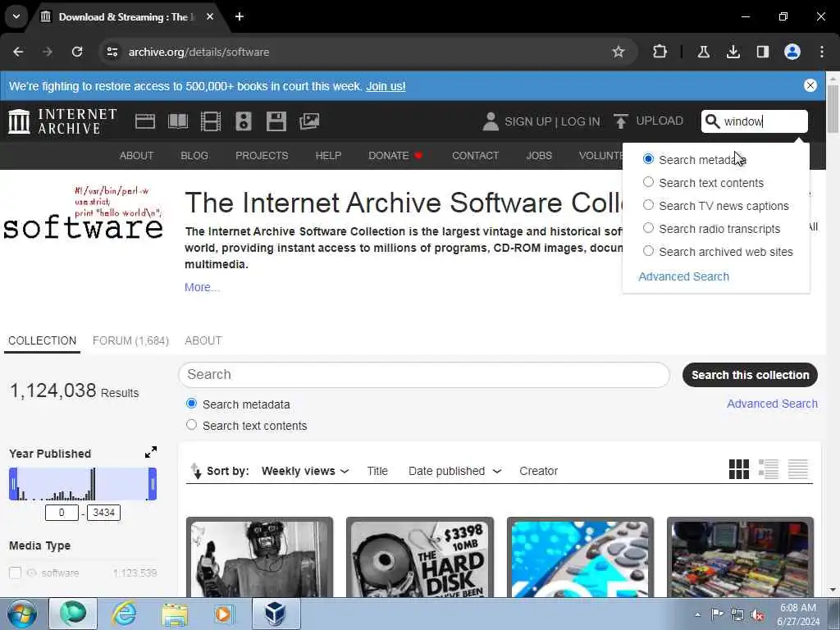This screenshot has height=630, width=840.
Task: Open the Web (Wayback) media icon
Action: [x=145, y=121]
